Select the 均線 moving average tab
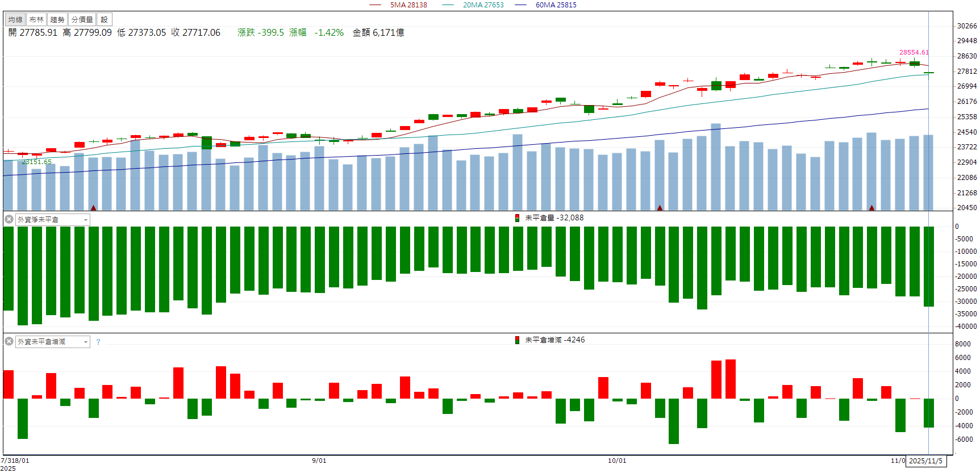The width and height of the screenshot is (980, 473). tap(15, 19)
